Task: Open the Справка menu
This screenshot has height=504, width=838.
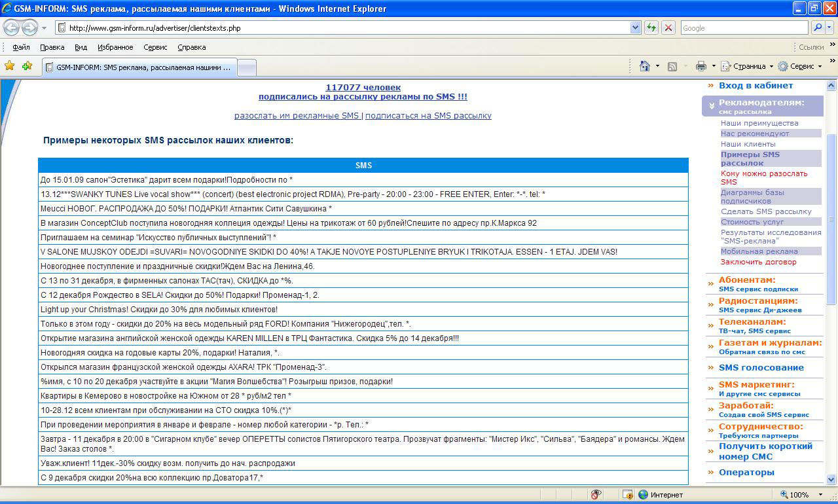Action: (192, 47)
